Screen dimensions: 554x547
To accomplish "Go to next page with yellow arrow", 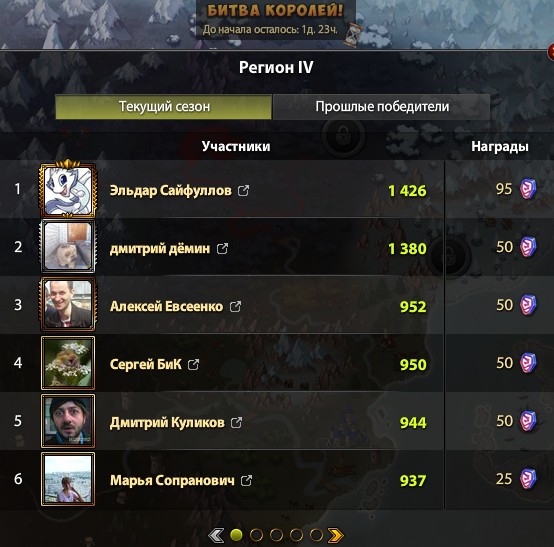I will coord(336,535).
